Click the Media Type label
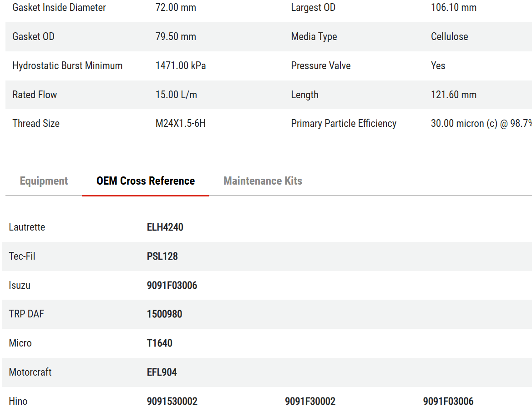Viewport: 532px width, 412px height. tap(314, 37)
